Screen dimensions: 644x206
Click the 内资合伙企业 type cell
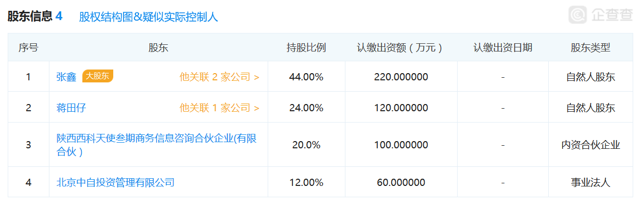point(590,145)
